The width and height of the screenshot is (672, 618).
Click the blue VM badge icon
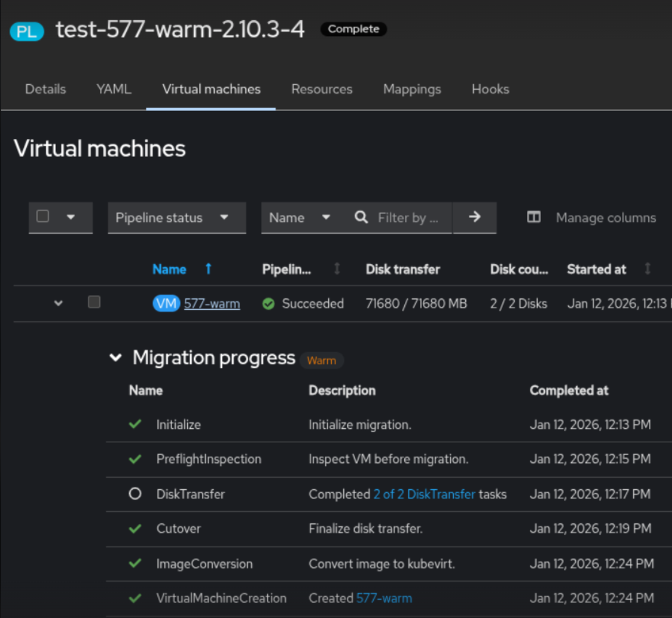(166, 303)
